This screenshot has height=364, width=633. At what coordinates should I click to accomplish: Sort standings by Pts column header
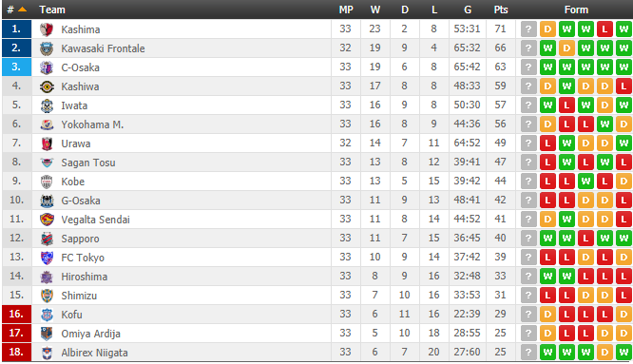tap(501, 10)
